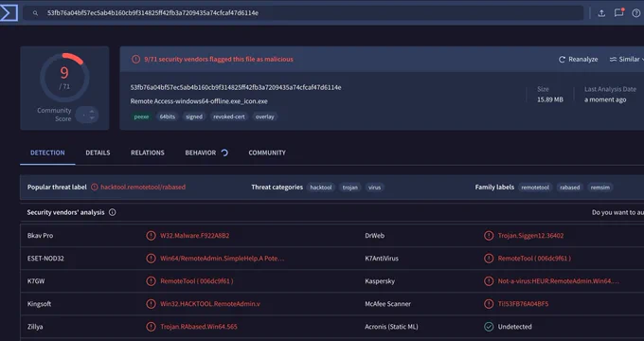The image size is (644, 341).
Task: Click the malicious alert warning icon
Action: pyautogui.click(x=136, y=59)
